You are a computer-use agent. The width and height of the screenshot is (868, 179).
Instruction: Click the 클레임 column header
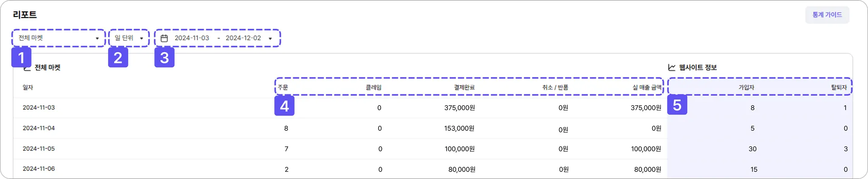[373, 88]
